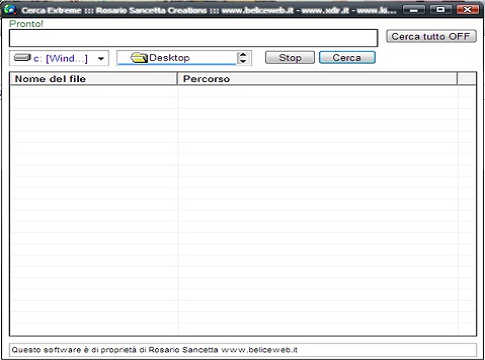The image size is (485, 360).
Task: Click the empty column header after Percorso
Action: coord(467,79)
